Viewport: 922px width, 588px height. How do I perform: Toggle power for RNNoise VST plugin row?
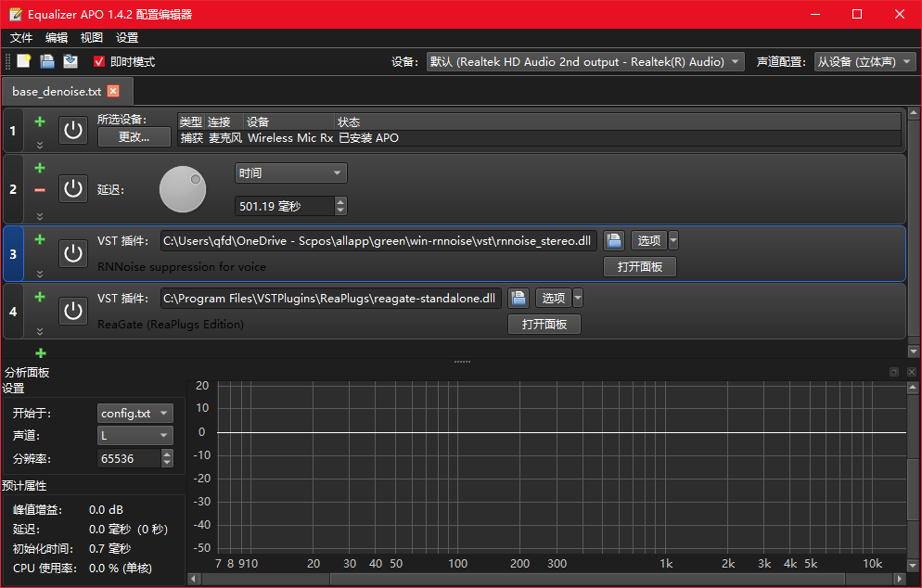(73, 253)
